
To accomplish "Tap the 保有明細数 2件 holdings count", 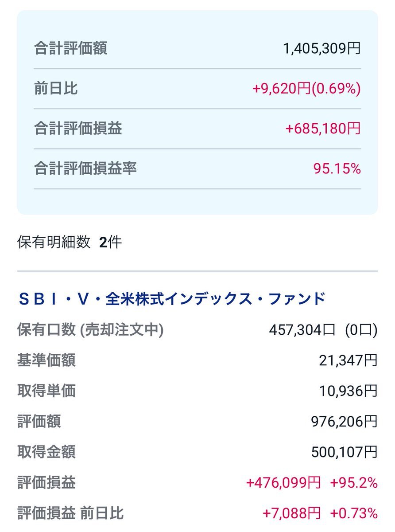I will [69, 243].
